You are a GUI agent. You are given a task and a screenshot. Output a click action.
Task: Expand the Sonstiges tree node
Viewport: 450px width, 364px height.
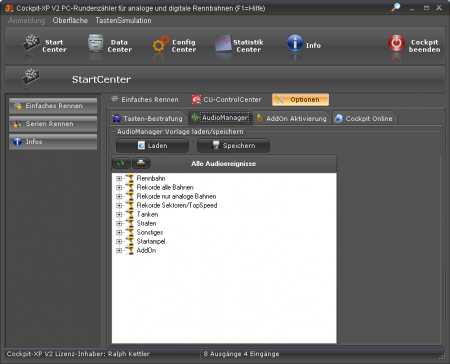119,233
